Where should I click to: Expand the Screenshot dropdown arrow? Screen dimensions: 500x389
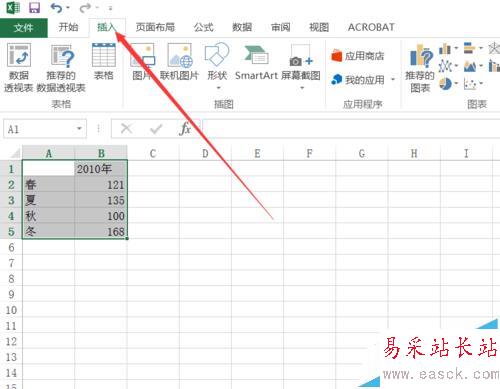(302, 88)
